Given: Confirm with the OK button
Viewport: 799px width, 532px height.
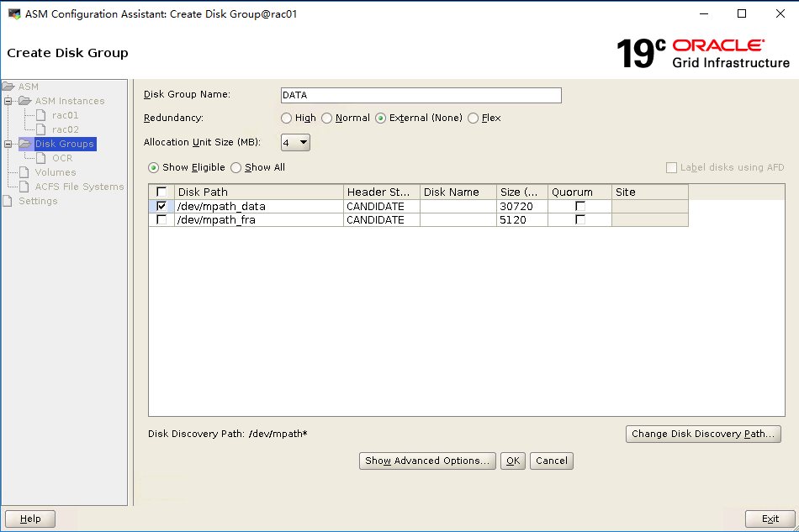Looking at the screenshot, I should (513, 461).
